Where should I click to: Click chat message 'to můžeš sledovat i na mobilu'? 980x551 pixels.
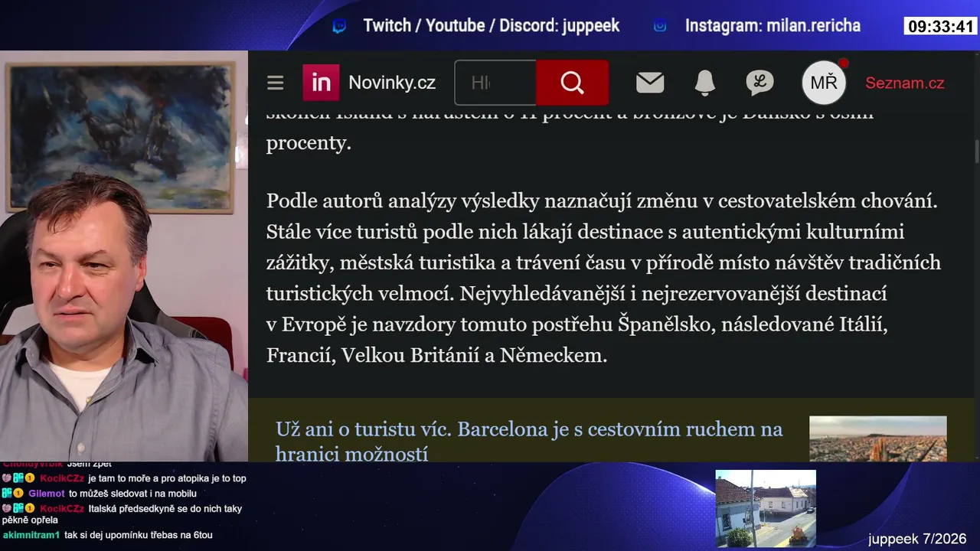click(132, 494)
